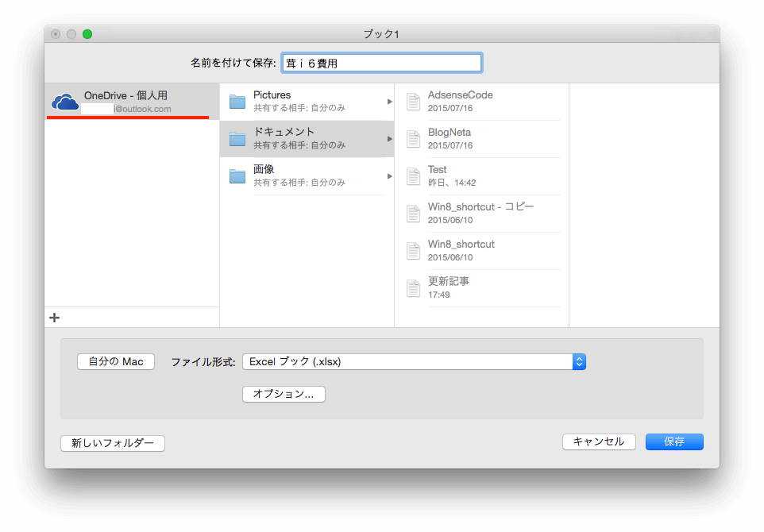Click the Win8_shortcut - コピー document icon
The width and height of the screenshot is (764, 532).
pyautogui.click(x=413, y=214)
